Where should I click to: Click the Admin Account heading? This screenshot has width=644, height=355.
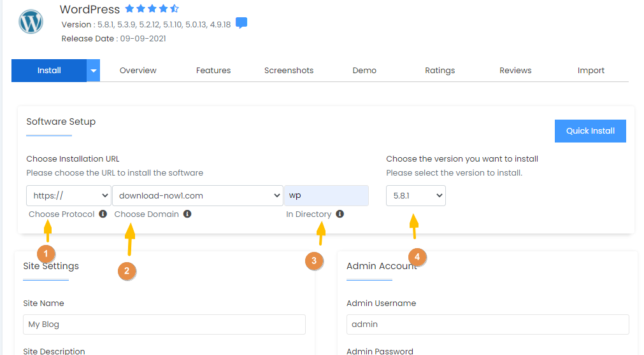click(x=382, y=266)
